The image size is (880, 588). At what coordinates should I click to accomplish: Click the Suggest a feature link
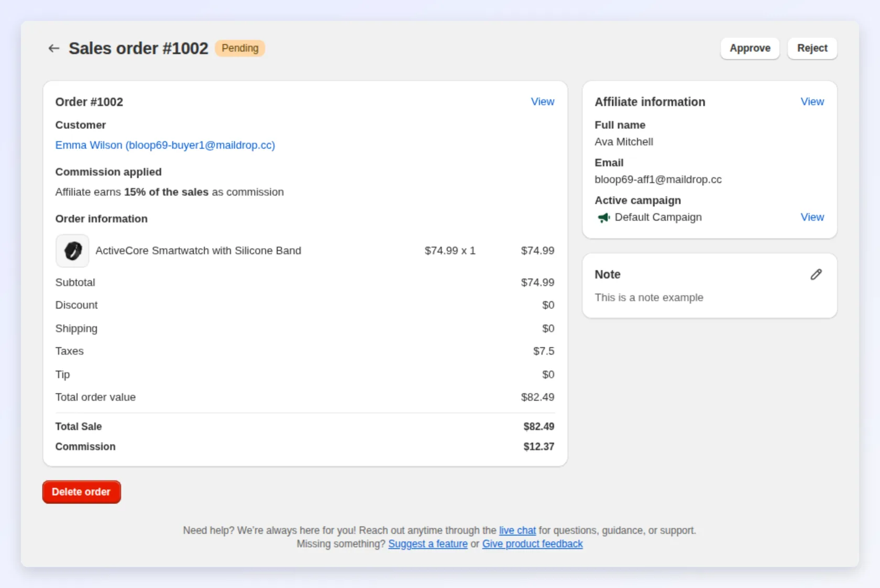pos(427,544)
